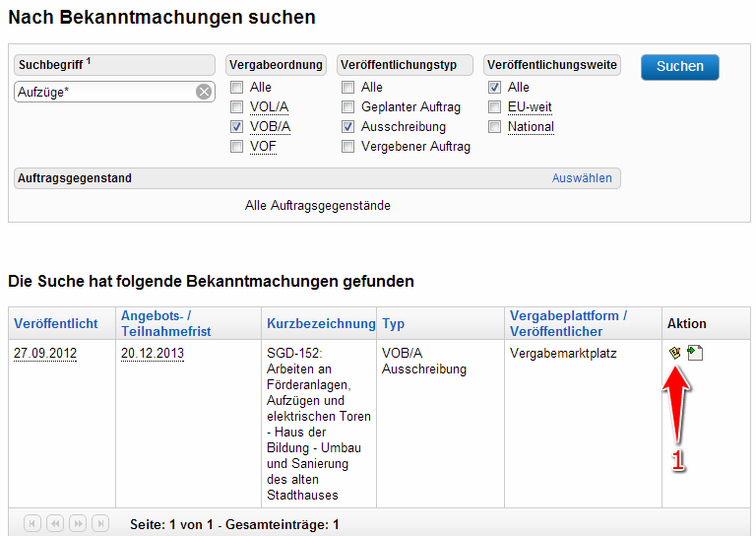Jump to last results page
756x536 pixels.
99,523
